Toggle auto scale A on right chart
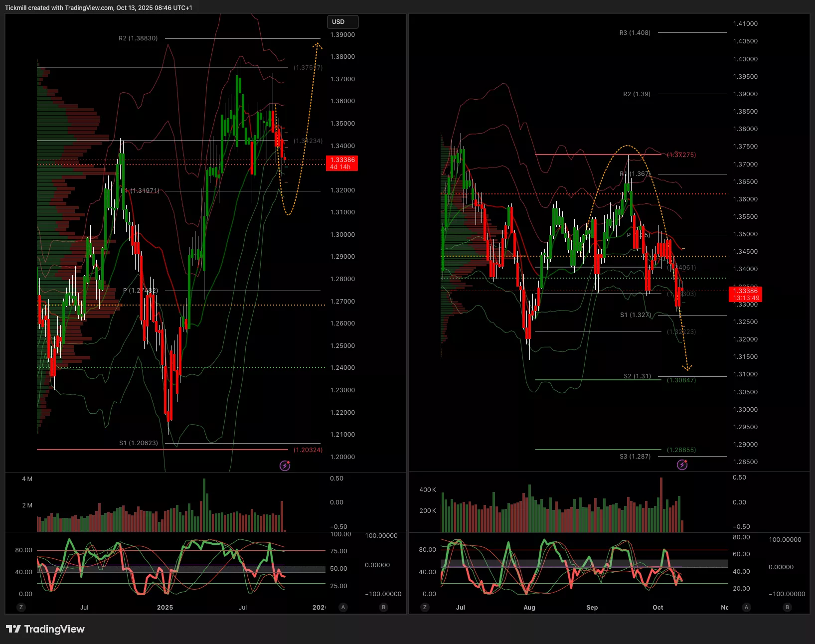The image size is (815, 644). point(746,607)
